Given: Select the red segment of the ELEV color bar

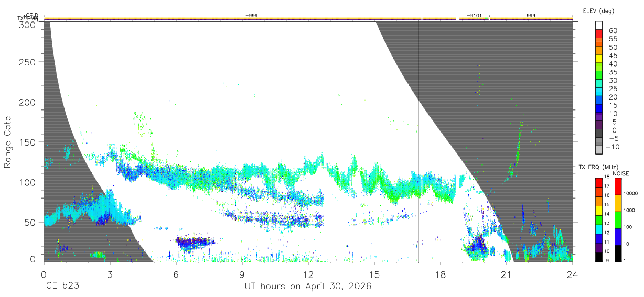Looking at the screenshot, I should click(599, 34).
